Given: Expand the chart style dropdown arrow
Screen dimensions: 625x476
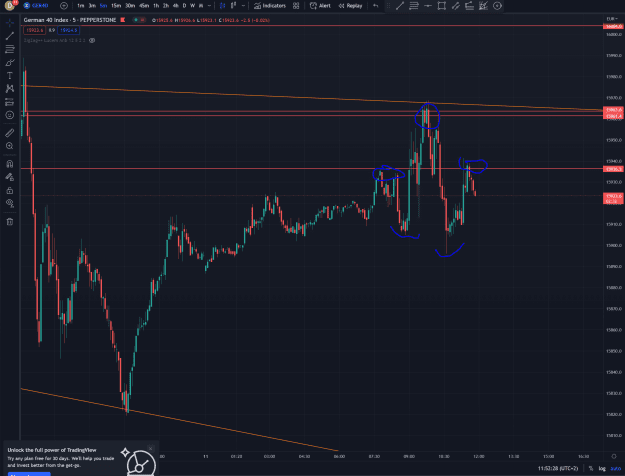Looking at the screenshot, I should click(x=243, y=6).
